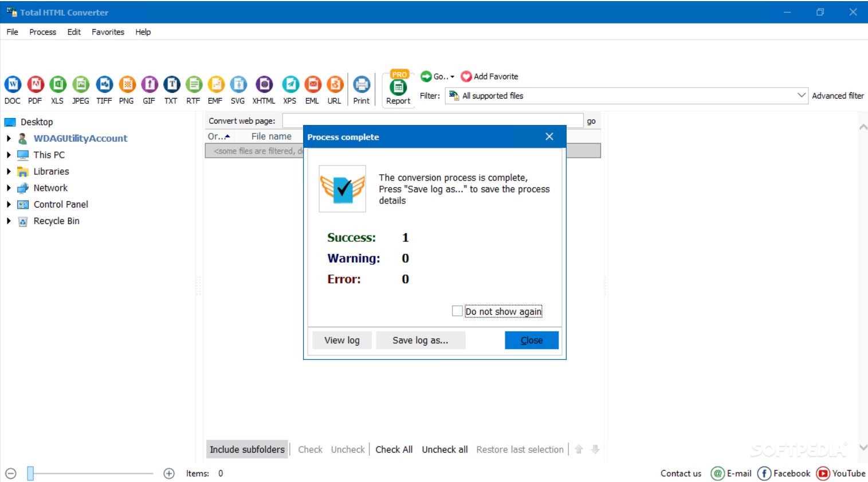Screen dimensions: 868x482
Task: Open the Favorites menu
Action: coord(108,32)
